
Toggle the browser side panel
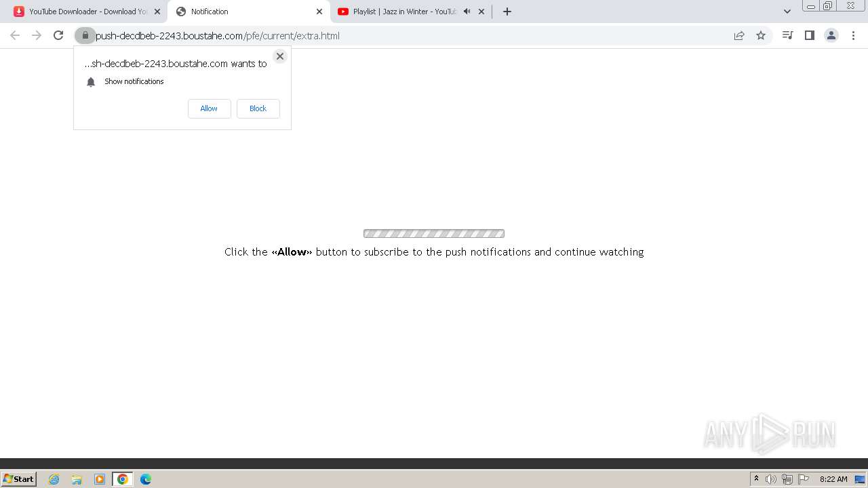[x=809, y=35]
